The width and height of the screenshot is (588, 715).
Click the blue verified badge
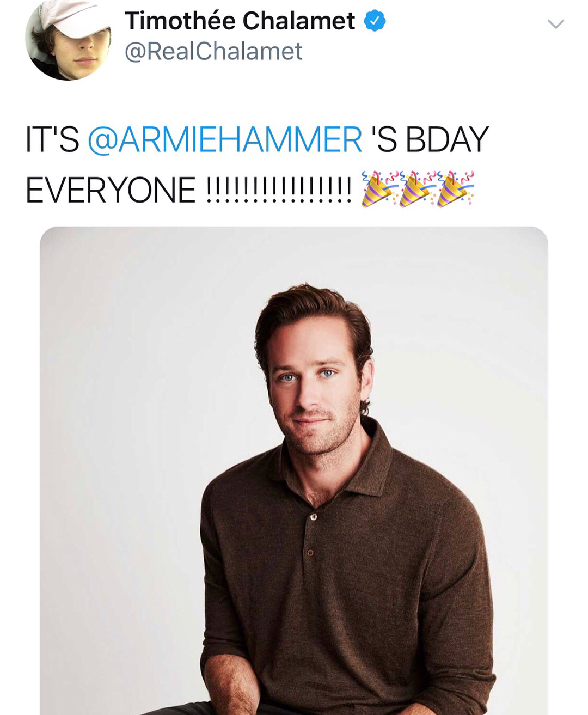(x=376, y=21)
